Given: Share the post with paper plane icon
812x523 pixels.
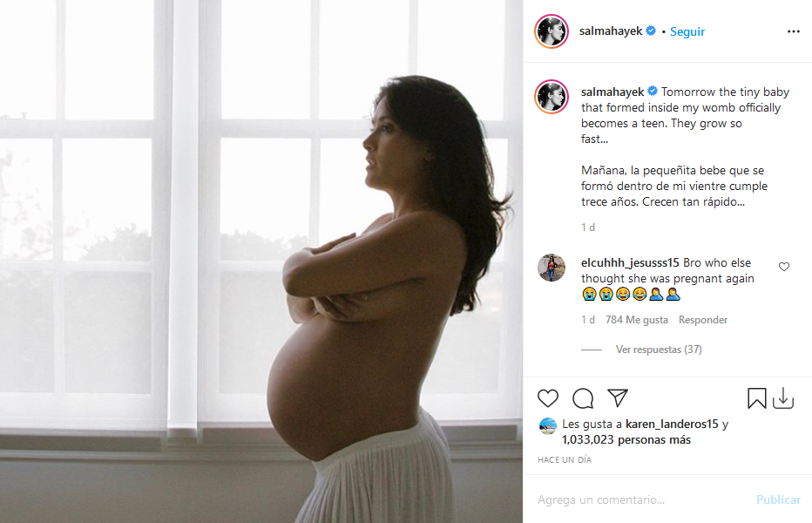Looking at the screenshot, I should (618, 397).
